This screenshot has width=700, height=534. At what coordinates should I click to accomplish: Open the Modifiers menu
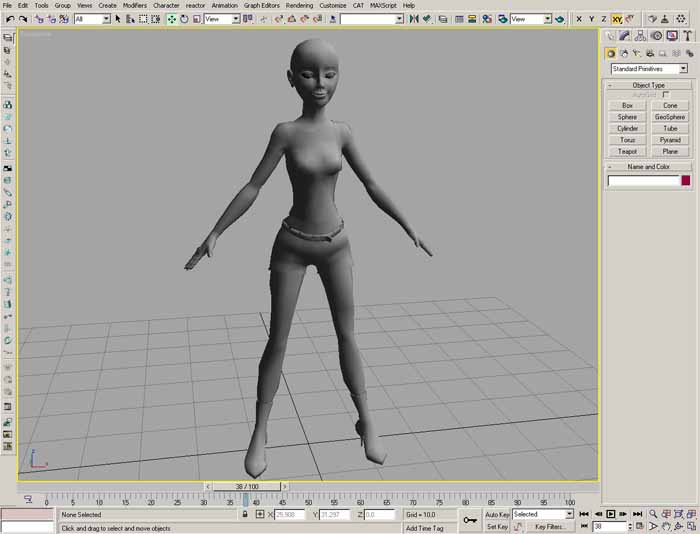tap(134, 5)
